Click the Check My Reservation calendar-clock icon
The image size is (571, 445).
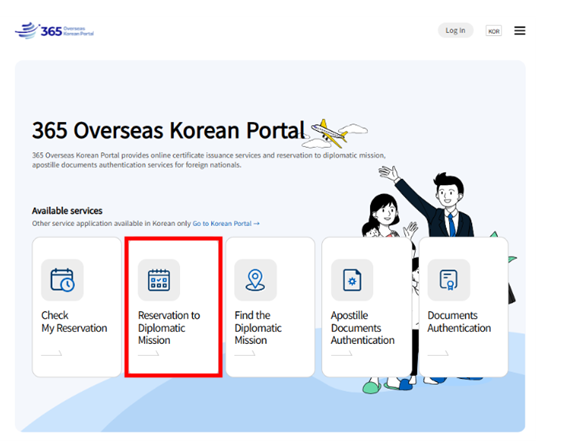click(x=62, y=280)
